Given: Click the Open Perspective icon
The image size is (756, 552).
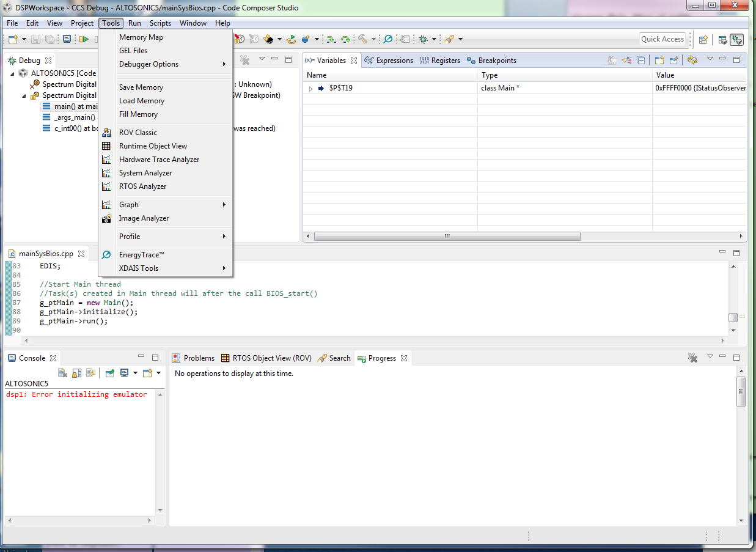Looking at the screenshot, I should click(703, 40).
